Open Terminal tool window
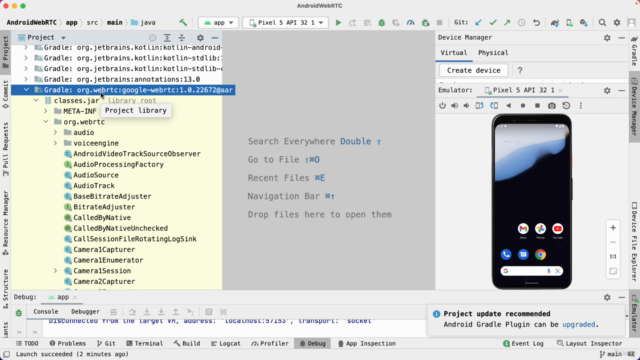This screenshot has height=360, width=640. pos(144,343)
